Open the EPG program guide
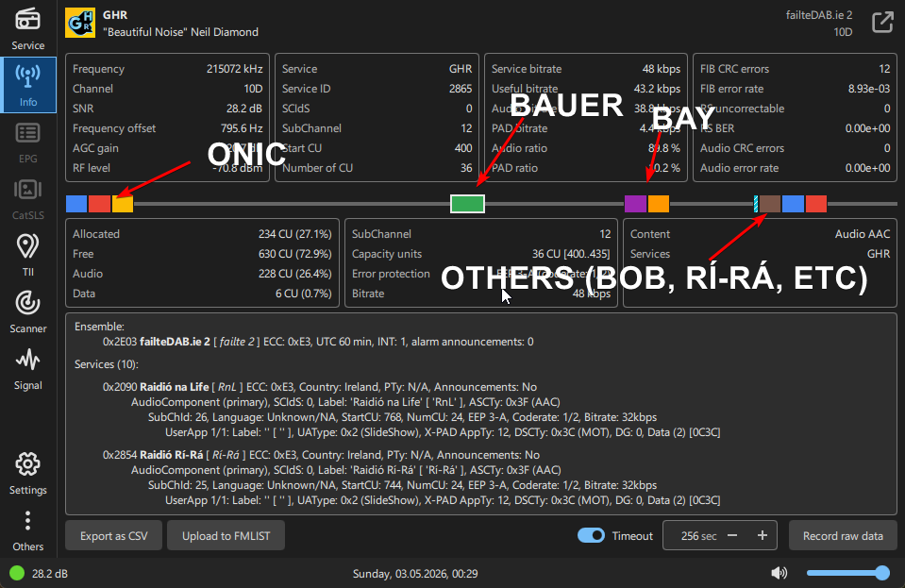905x588 pixels. click(x=27, y=143)
